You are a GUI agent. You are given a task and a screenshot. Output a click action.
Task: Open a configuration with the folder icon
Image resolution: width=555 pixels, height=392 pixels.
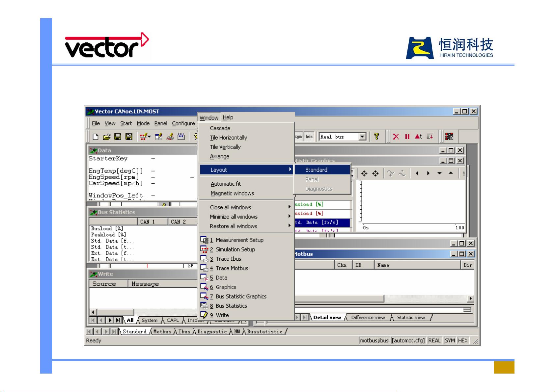106,137
